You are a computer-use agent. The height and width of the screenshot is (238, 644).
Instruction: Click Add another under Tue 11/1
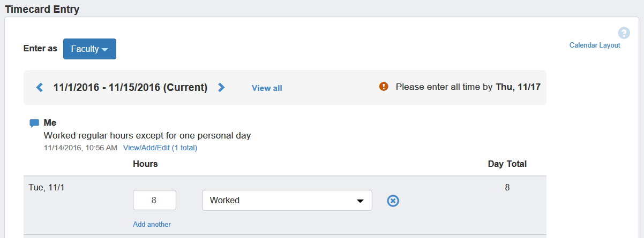tap(152, 224)
